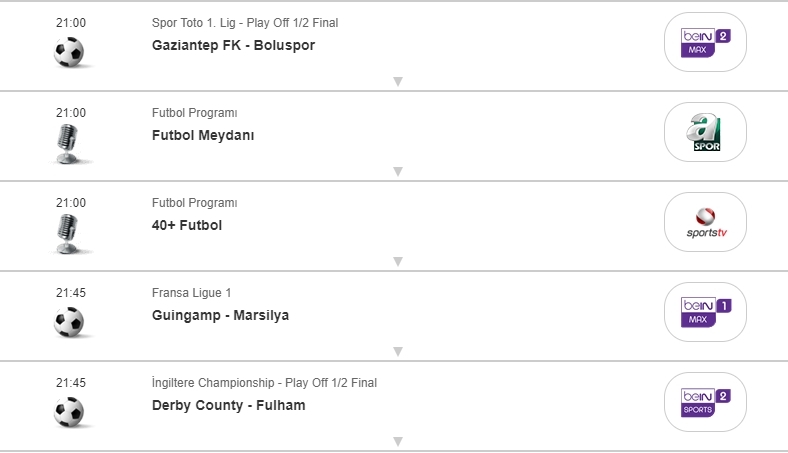Click the microphone icon beside Futbol Meydanı
The width and height of the screenshot is (788, 453).
point(69,143)
